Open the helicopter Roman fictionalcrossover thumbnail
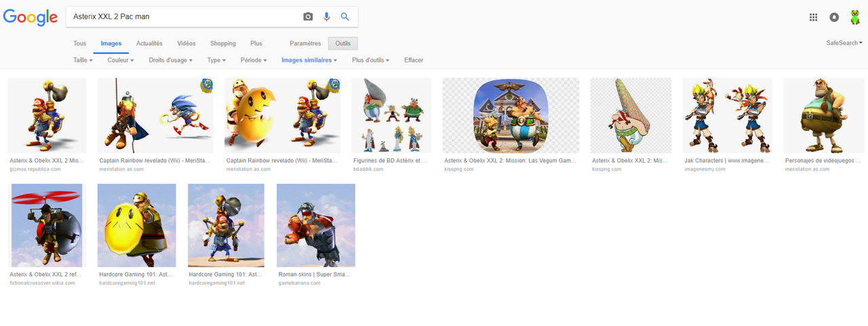The image size is (868, 326). [x=45, y=225]
